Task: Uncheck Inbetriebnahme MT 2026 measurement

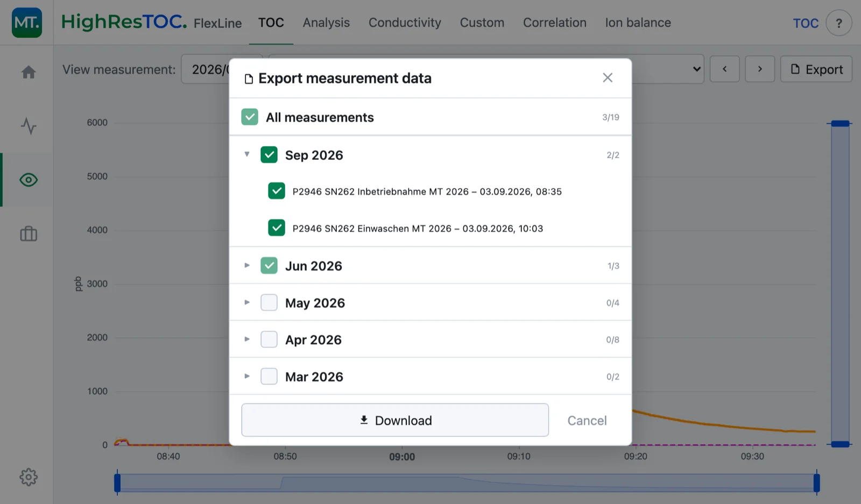Action: (x=277, y=191)
